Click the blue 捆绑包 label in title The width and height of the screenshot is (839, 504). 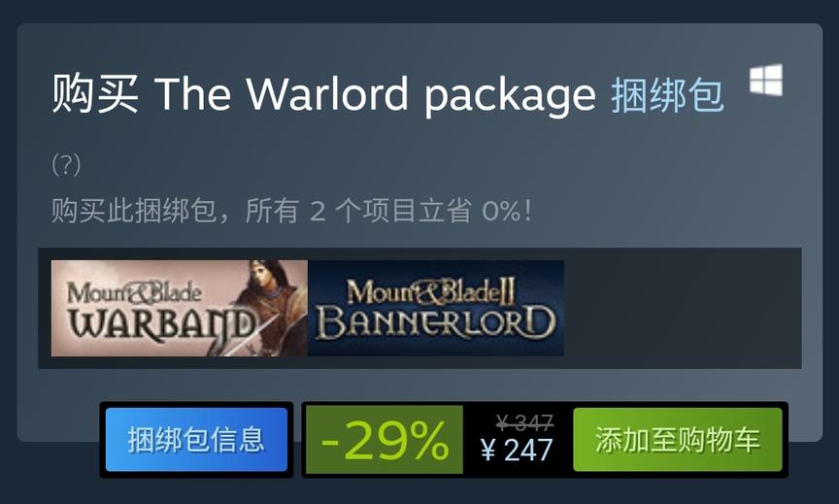point(668,95)
